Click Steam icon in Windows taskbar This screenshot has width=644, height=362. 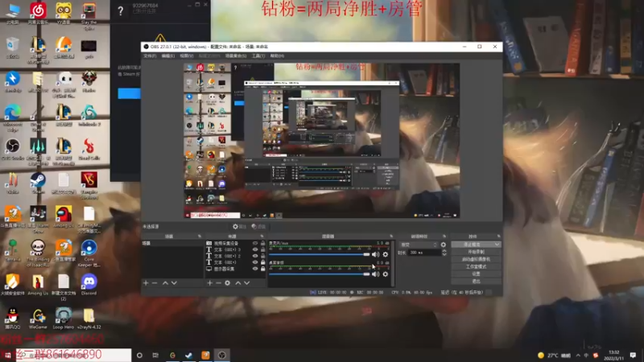189,355
